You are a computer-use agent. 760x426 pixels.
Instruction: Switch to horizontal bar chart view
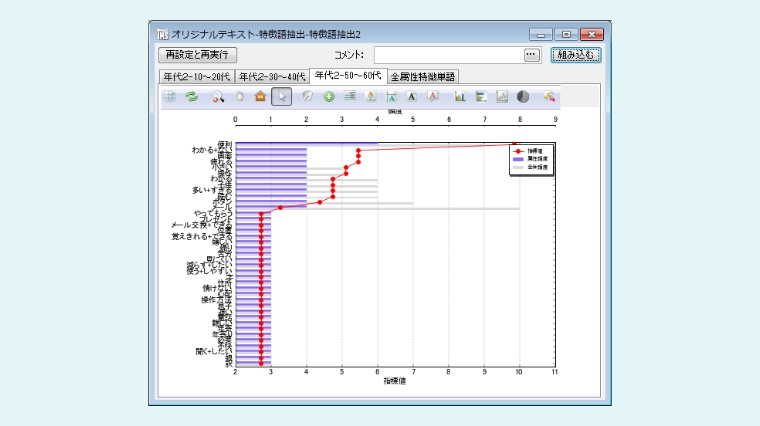[x=481, y=96]
